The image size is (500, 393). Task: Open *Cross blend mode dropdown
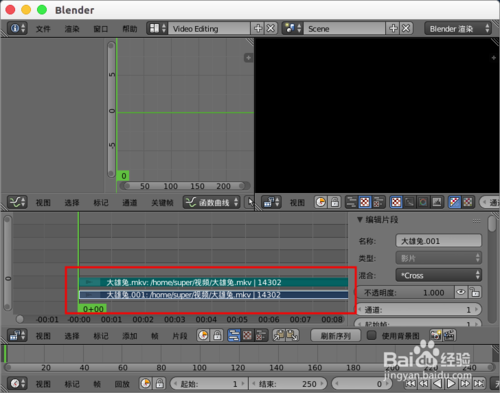tap(439, 275)
